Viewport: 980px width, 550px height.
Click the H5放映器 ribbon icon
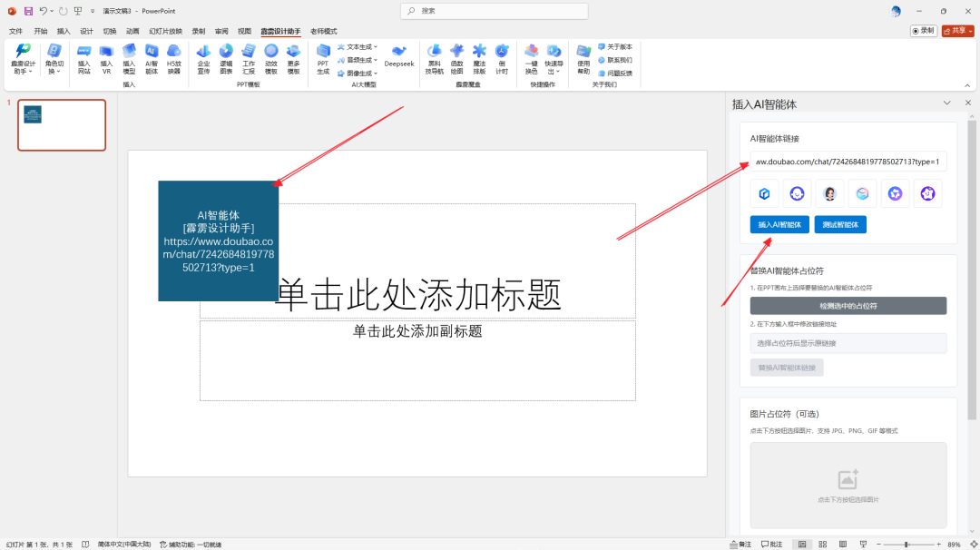click(173, 59)
